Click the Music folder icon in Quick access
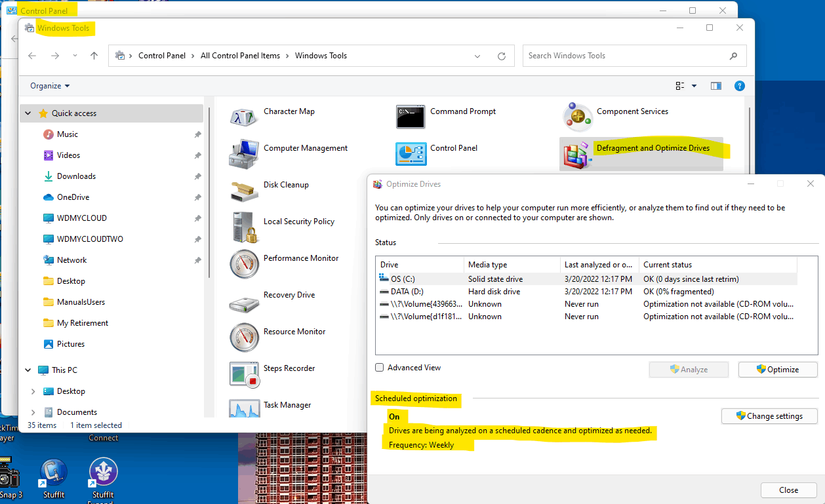This screenshot has height=504, width=825. coord(49,134)
